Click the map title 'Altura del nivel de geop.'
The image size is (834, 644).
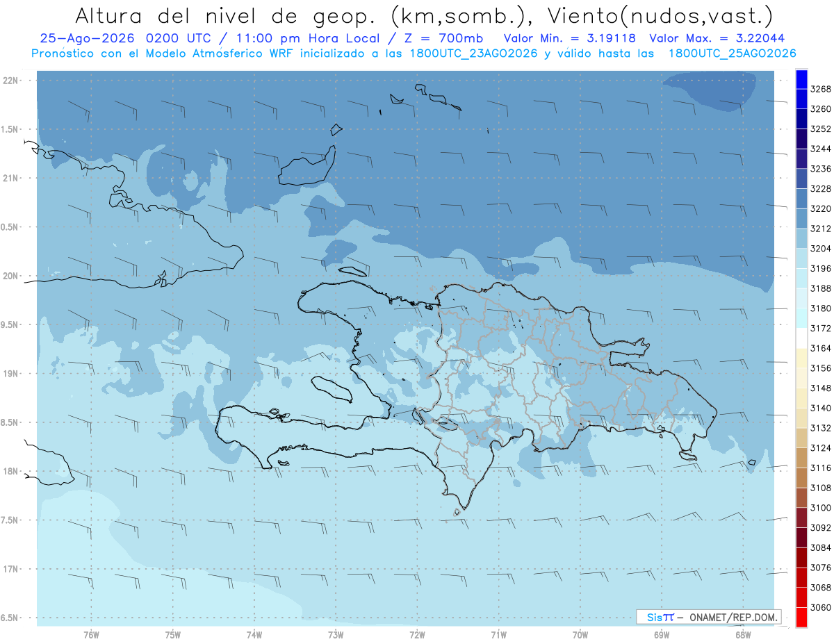[x=227, y=15]
